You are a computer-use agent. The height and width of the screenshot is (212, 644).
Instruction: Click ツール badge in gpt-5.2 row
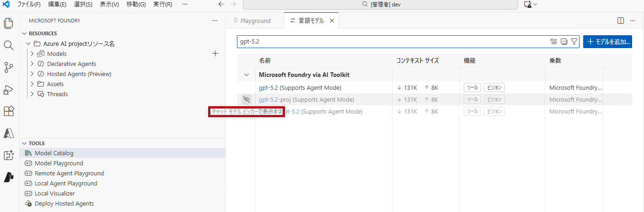pyautogui.click(x=472, y=87)
